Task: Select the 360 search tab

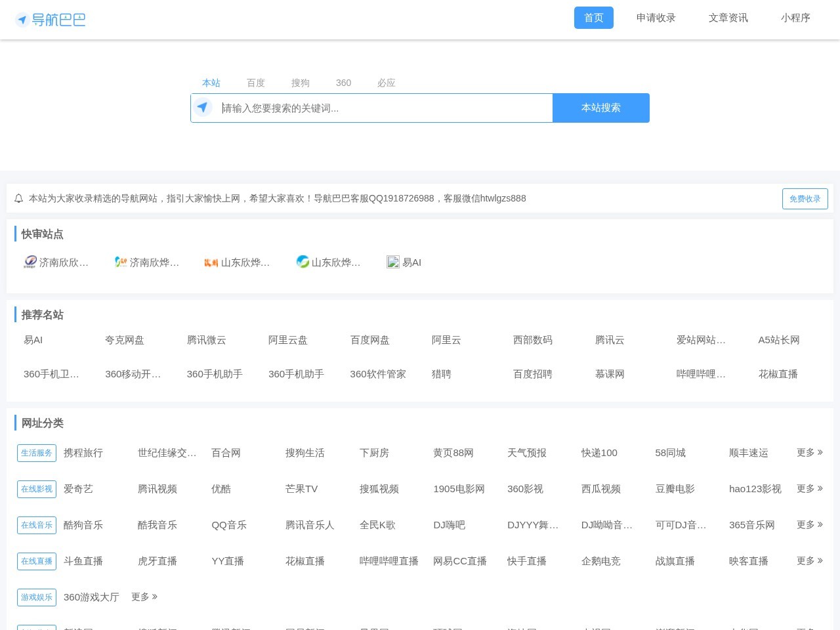Action: (343, 83)
